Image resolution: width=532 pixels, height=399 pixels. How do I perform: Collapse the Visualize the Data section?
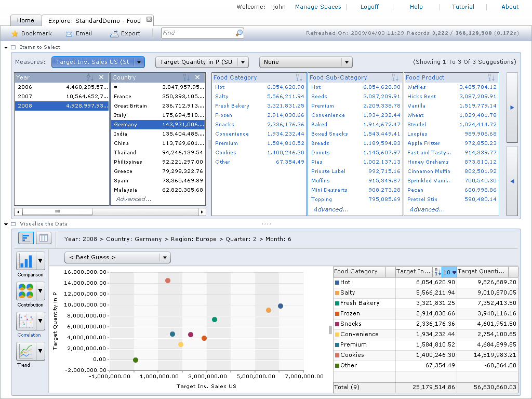click(x=6, y=224)
